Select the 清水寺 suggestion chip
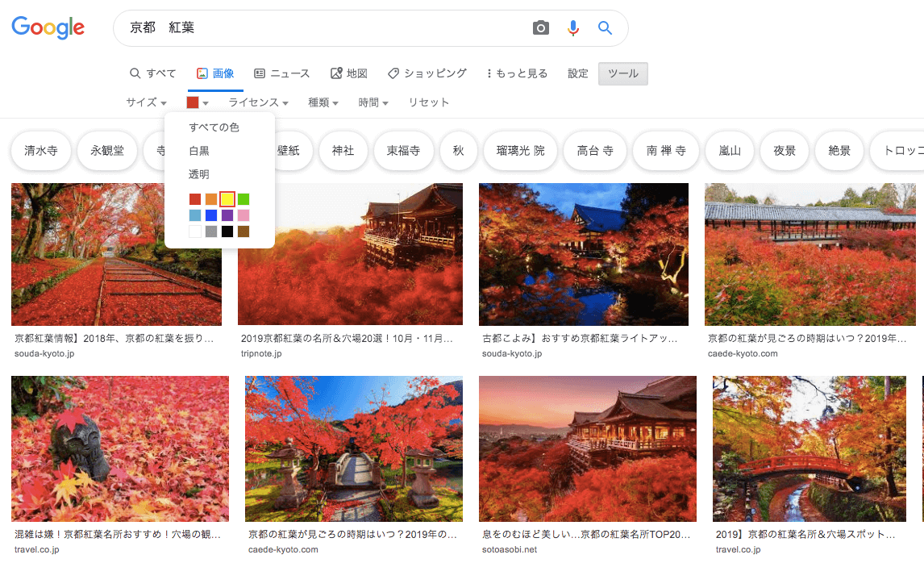The height and width of the screenshot is (563, 924). coord(41,151)
